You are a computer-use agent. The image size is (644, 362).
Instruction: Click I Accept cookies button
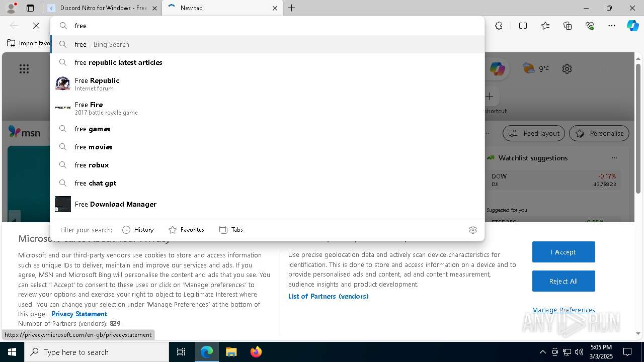tap(563, 252)
